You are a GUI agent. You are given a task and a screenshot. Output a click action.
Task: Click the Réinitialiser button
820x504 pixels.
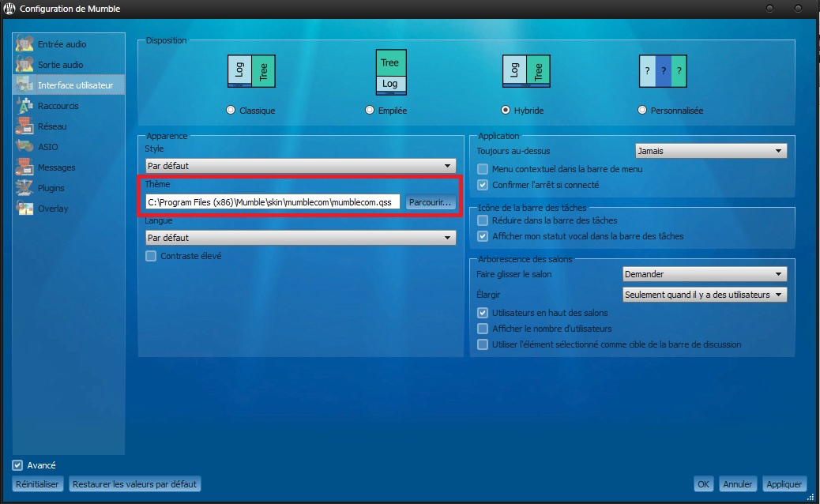[x=37, y=484]
